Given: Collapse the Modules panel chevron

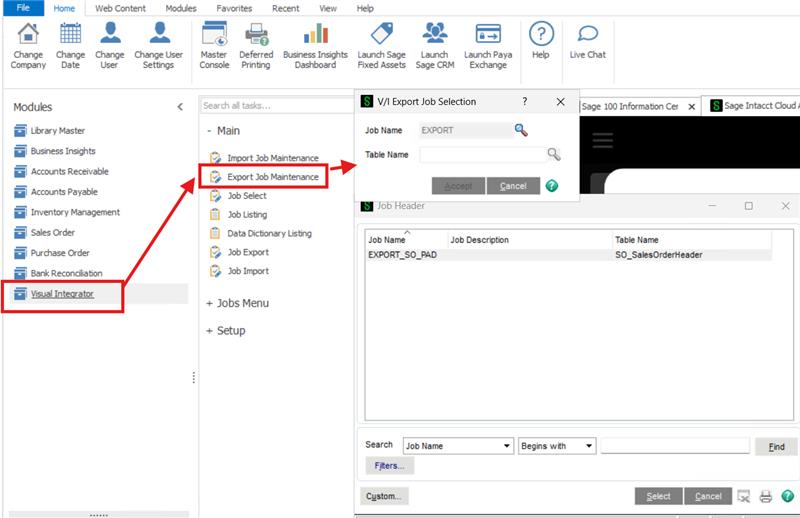Looking at the screenshot, I should point(180,107).
